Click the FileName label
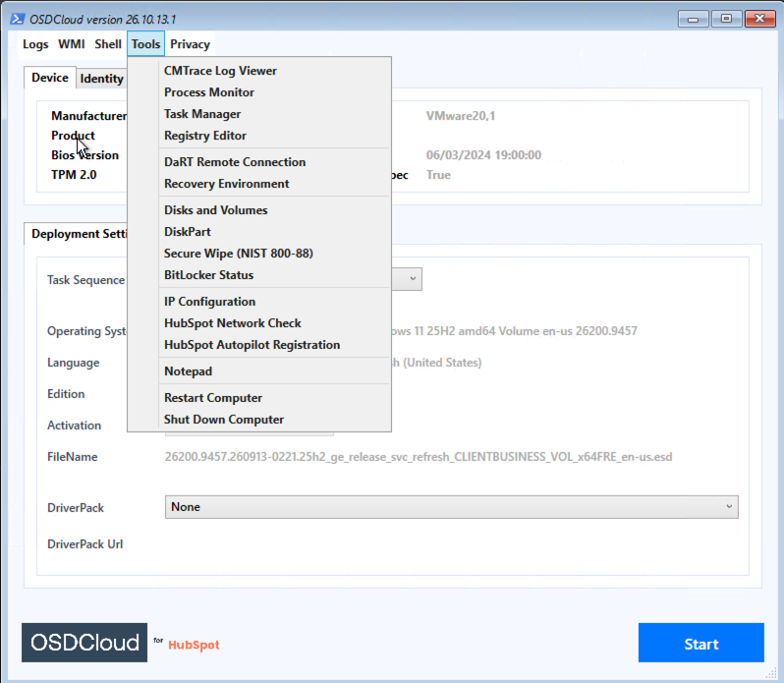Screen dimensions: 784x683 (x=73, y=457)
